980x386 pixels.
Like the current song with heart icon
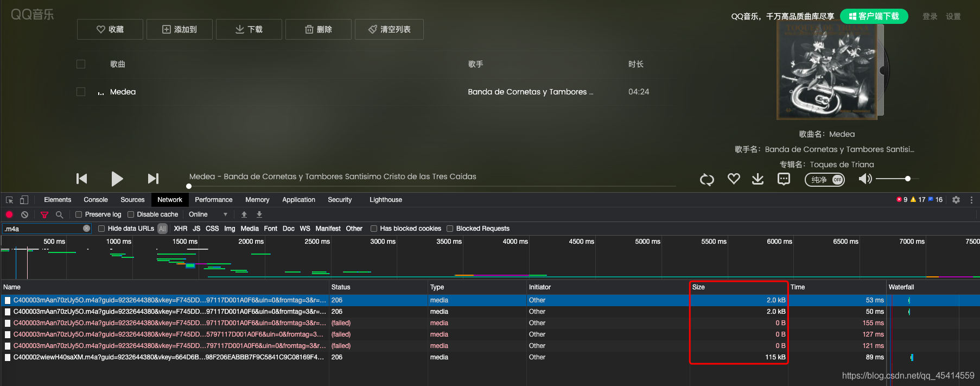click(x=734, y=179)
